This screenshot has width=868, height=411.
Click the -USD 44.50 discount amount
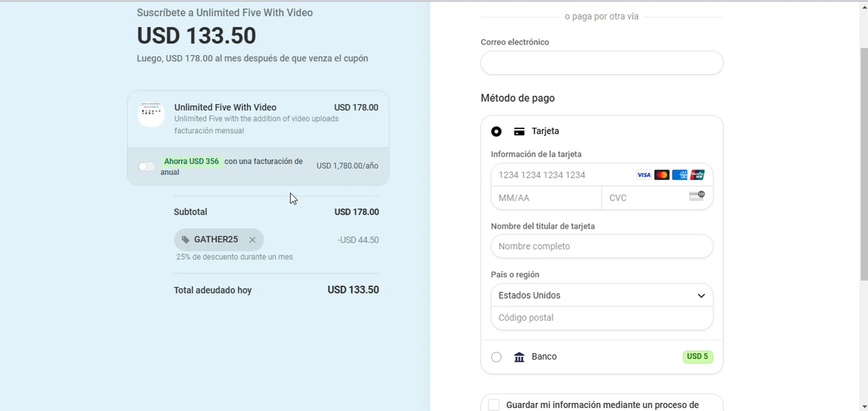(358, 240)
